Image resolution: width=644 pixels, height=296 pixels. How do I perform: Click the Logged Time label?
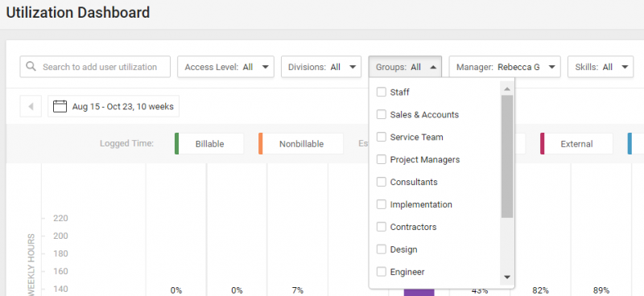pyautogui.click(x=126, y=144)
